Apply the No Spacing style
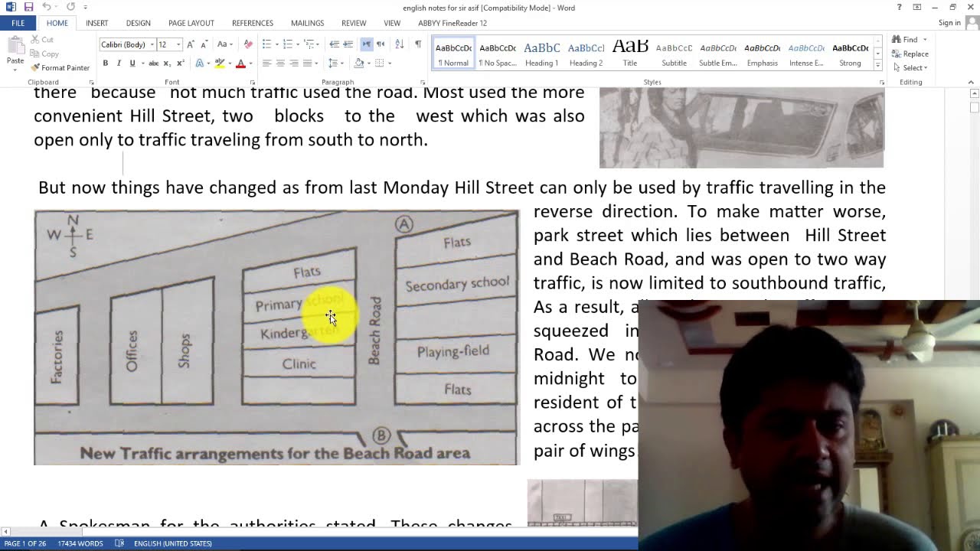The width and height of the screenshot is (980, 551). [498, 53]
